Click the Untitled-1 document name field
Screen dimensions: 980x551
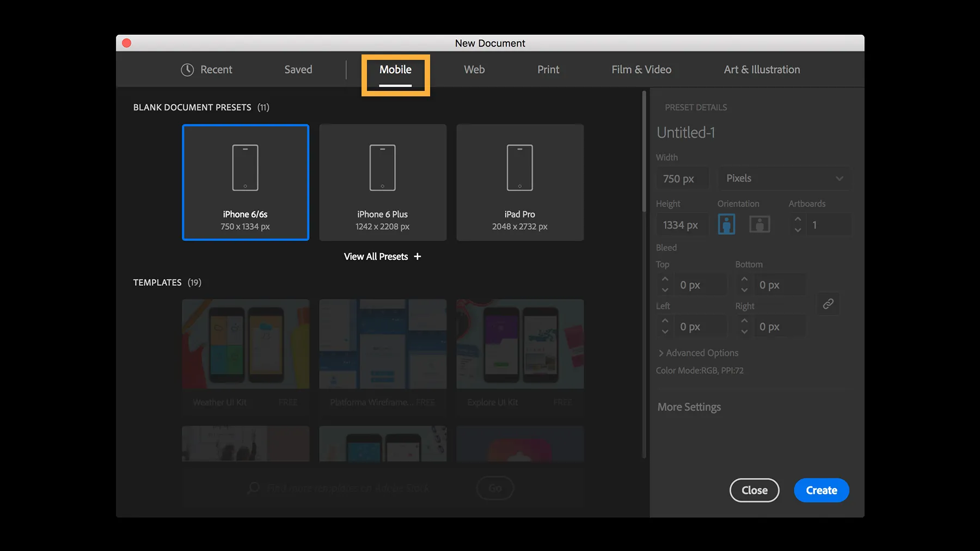click(685, 132)
